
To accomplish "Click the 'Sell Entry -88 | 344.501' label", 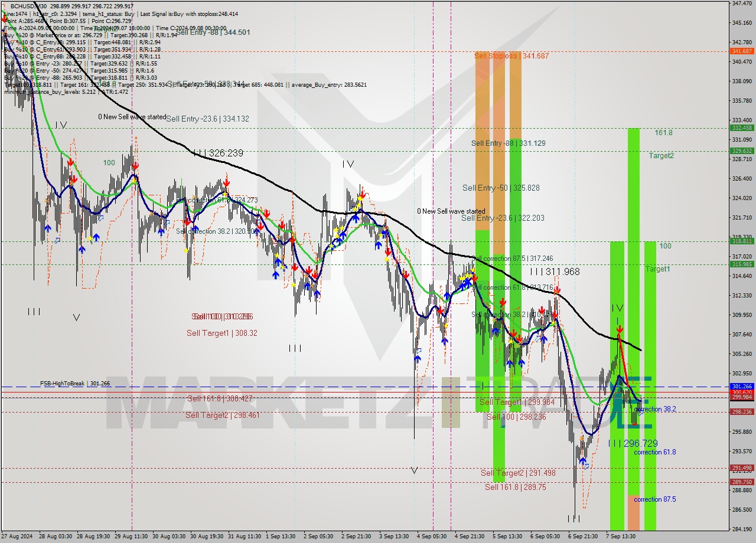I will pos(213,32).
